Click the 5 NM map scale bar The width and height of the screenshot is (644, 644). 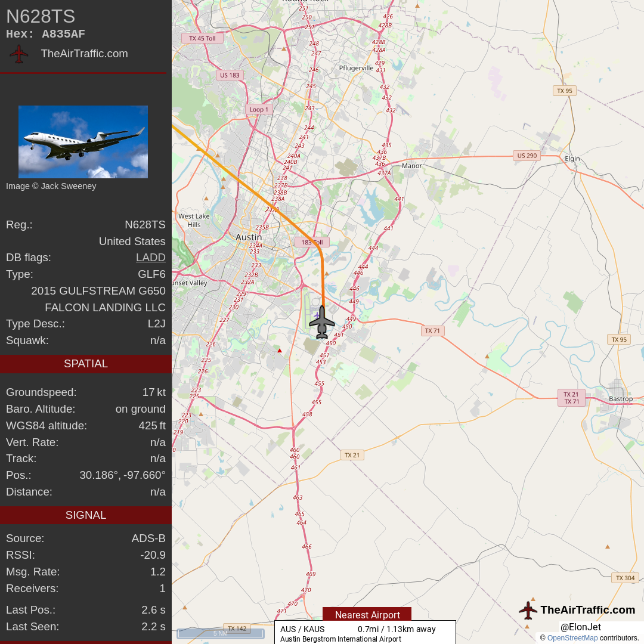pyautogui.click(x=221, y=633)
